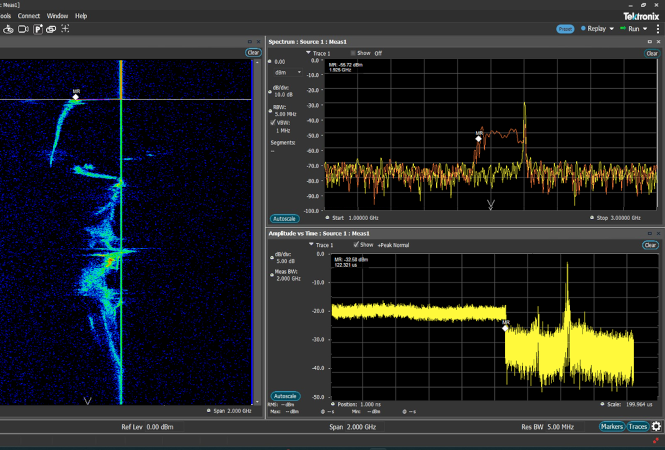Open the Traces button in status bar
Image resolution: width=665 pixels, height=450 pixels.
pyautogui.click(x=637, y=427)
